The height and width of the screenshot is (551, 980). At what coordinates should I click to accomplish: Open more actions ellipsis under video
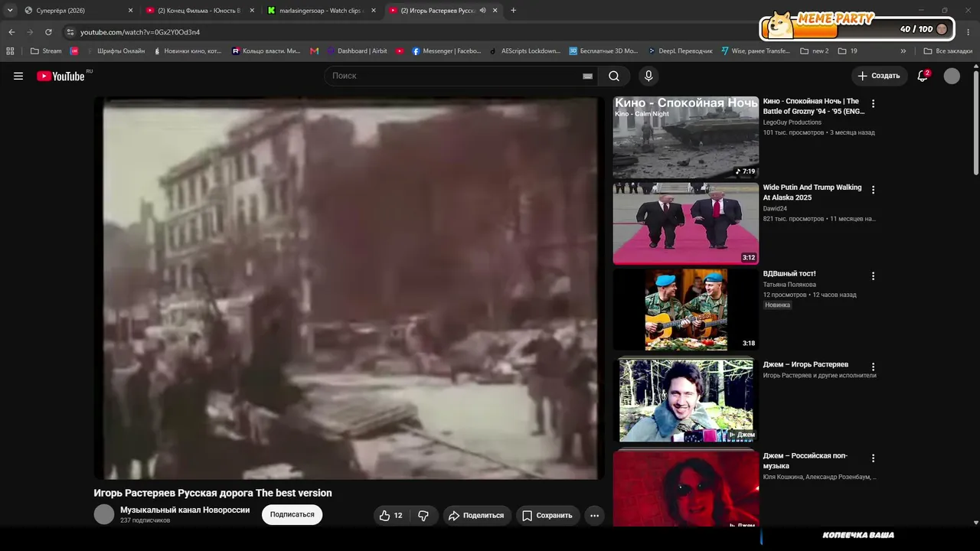click(x=594, y=516)
